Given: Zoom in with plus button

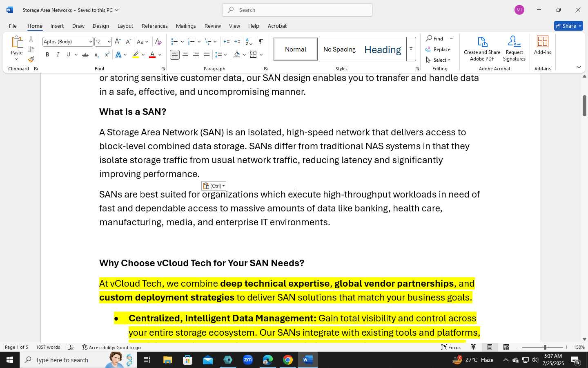Looking at the screenshot, I should click(566, 347).
